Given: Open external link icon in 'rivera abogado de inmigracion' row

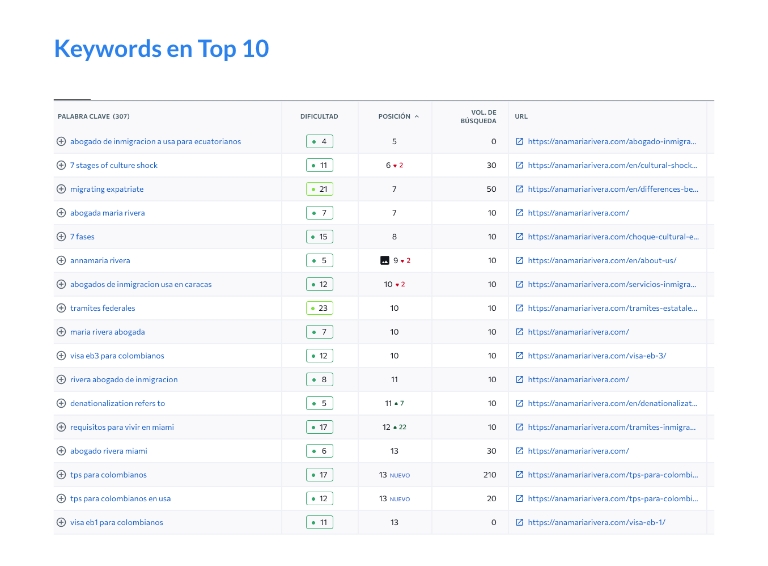Looking at the screenshot, I should coord(519,379).
